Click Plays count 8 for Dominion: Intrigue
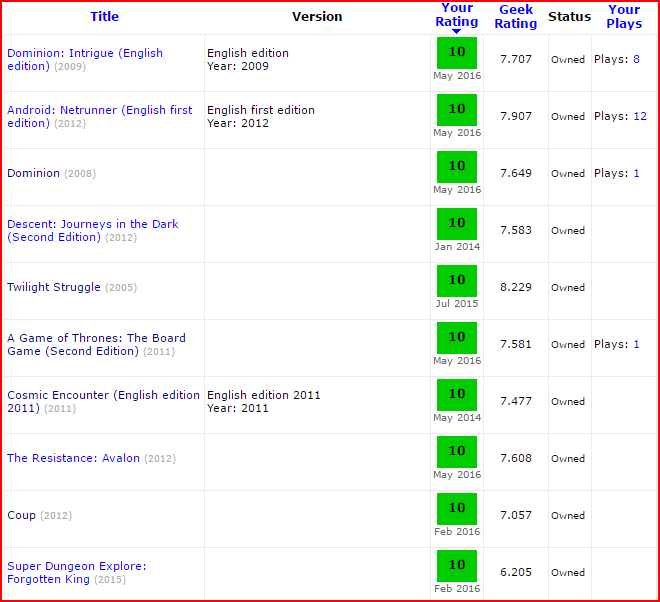The width and height of the screenshot is (660, 602). pos(636,59)
